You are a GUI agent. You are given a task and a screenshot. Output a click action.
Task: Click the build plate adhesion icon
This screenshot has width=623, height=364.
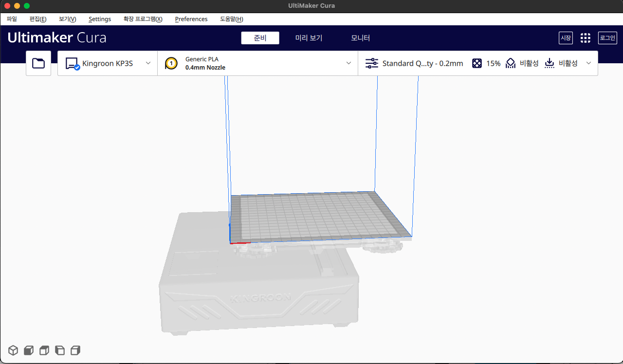tap(550, 63)
